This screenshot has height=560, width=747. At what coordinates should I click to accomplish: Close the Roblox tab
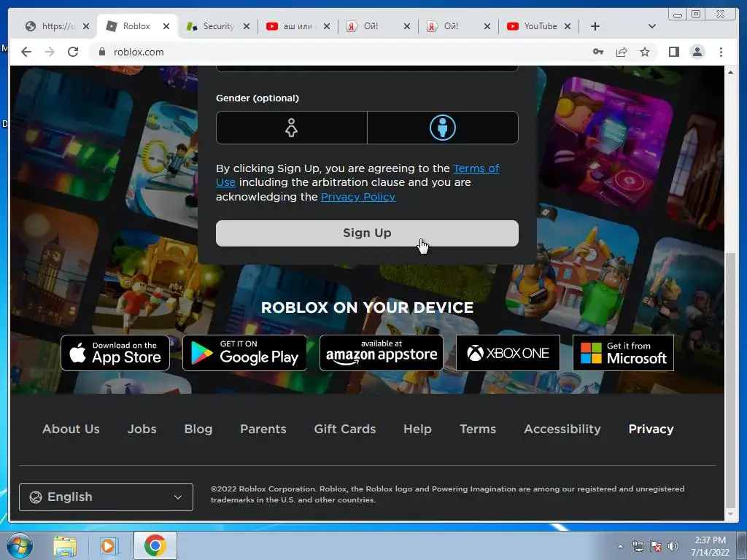[166, 26]
